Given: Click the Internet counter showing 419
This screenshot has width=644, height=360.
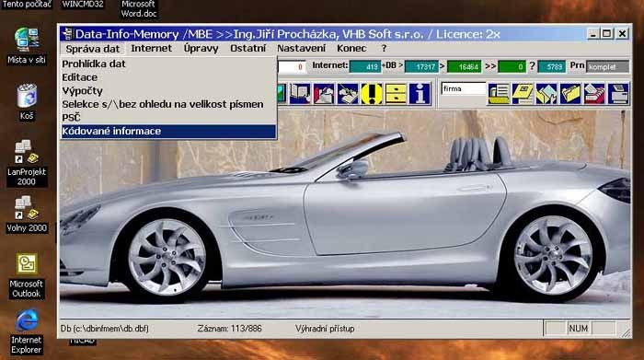Looking at the screenshot, I should pyautogui.click(x=364, y=66).
